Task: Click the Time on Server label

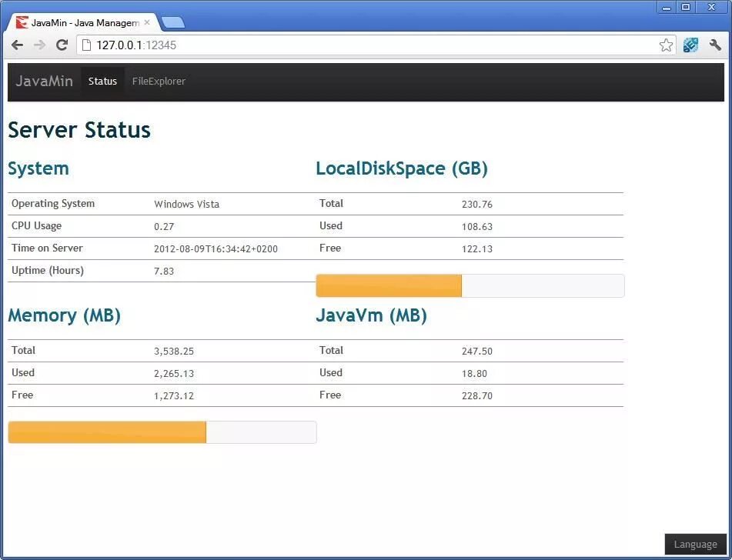Action: click(x=47, y=248)
